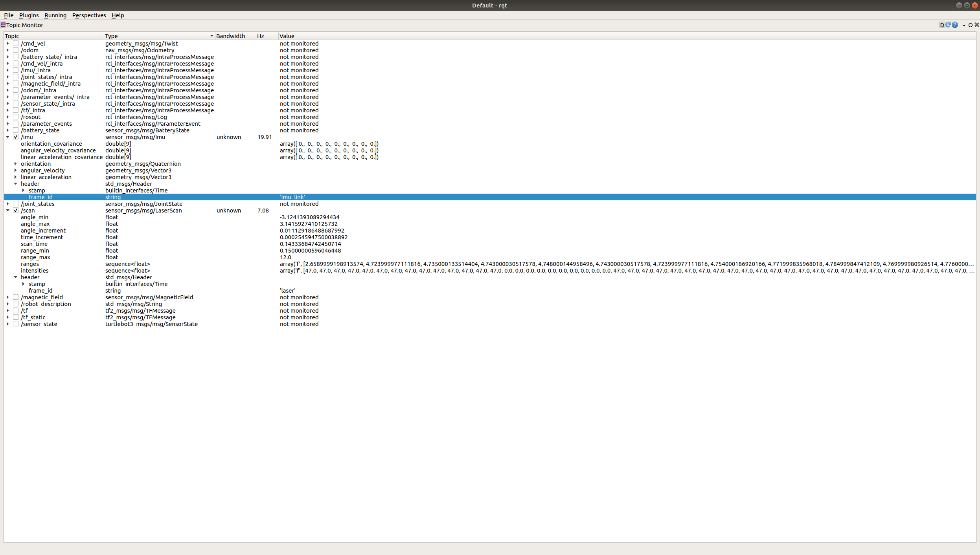Click the sort arrow on the Type column
This screenshot has height=555, width=980.
pos(211,36)
